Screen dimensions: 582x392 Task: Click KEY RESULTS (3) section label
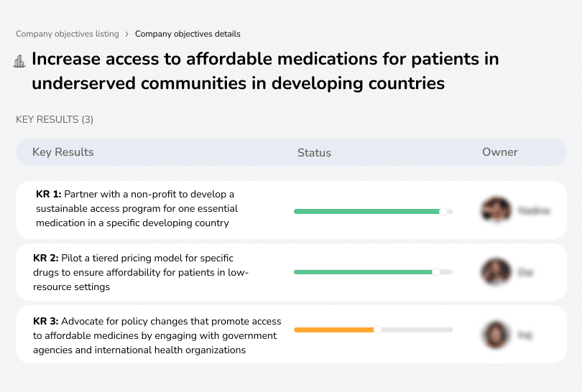pos(55,119)
